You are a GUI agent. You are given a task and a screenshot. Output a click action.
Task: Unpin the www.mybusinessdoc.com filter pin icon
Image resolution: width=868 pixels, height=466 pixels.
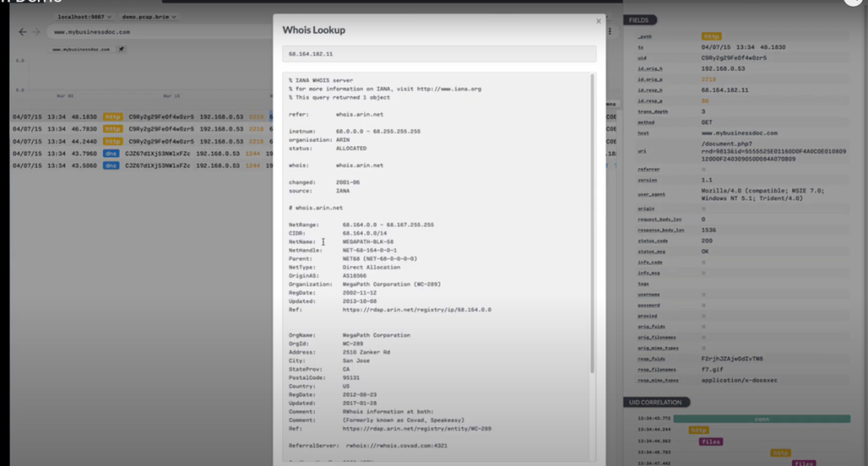coord(121,49)
